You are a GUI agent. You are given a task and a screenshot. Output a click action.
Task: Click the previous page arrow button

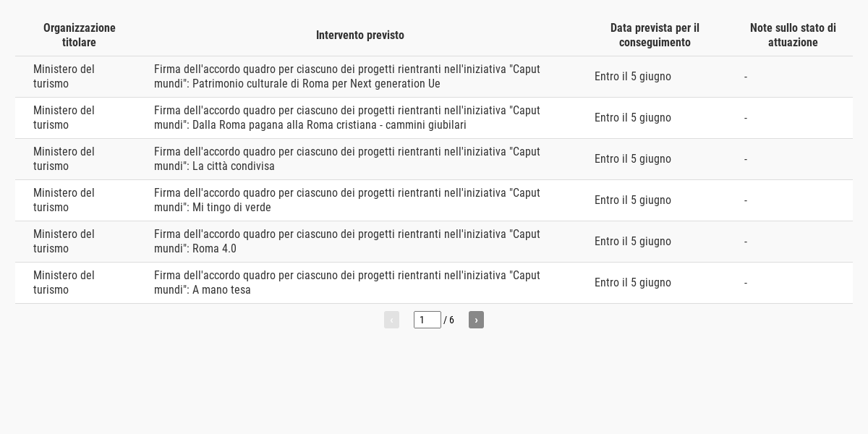391,320
